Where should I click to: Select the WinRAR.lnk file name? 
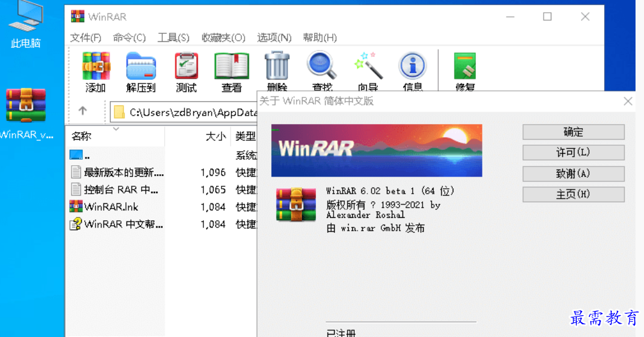click(111, 207)
